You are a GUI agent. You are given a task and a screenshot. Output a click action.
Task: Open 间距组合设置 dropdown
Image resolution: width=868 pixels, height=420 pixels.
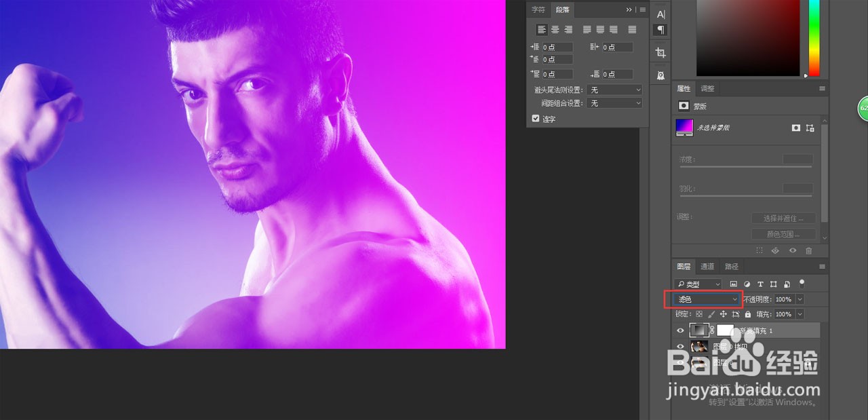[x=614, y=103]
